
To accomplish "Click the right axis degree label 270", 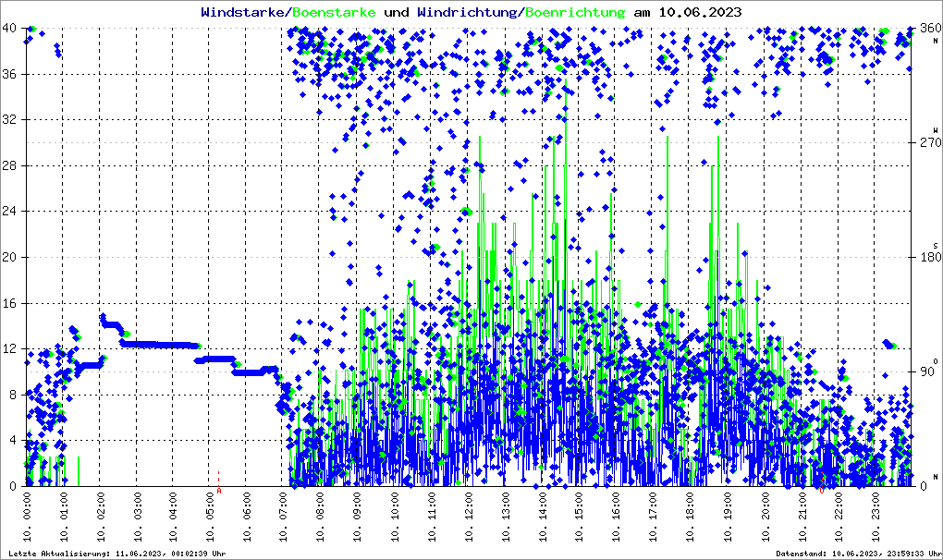I will [x=931, y=142].
